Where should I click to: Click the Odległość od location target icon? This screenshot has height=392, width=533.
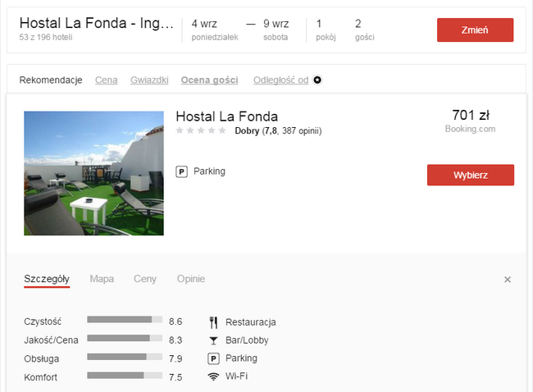point(318,80)
